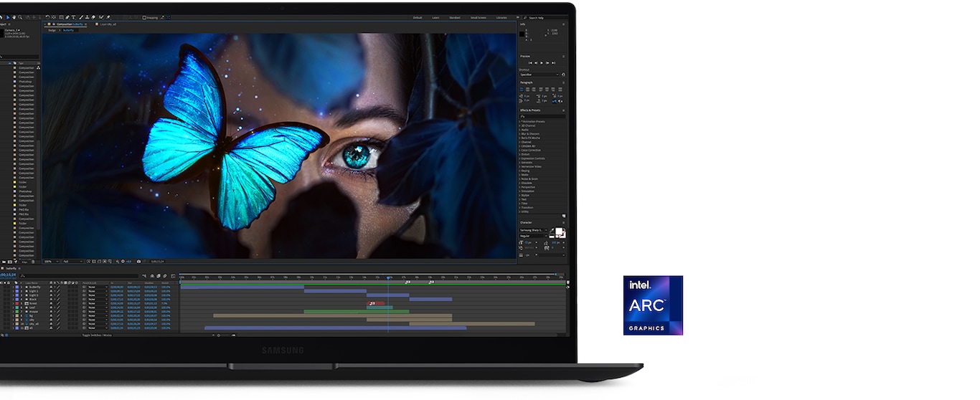Screen dimensions: 980x400
Task: Create a new folder in Project panel
Action: coord(4,261)
